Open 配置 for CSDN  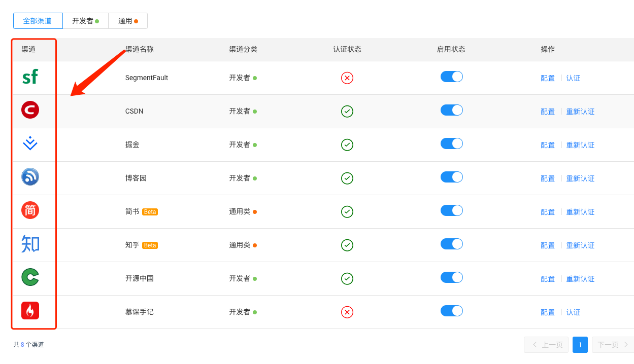click(548, 112)
